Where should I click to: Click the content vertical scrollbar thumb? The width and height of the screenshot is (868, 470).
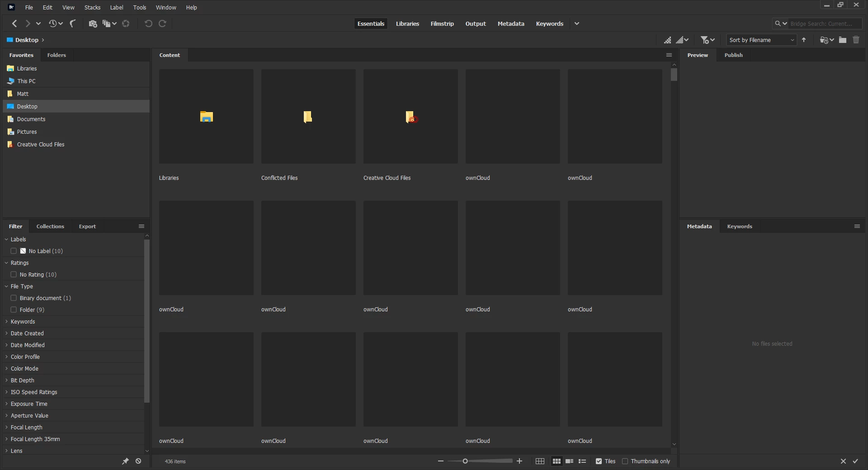pyautogui.click(x=674, y=75)
